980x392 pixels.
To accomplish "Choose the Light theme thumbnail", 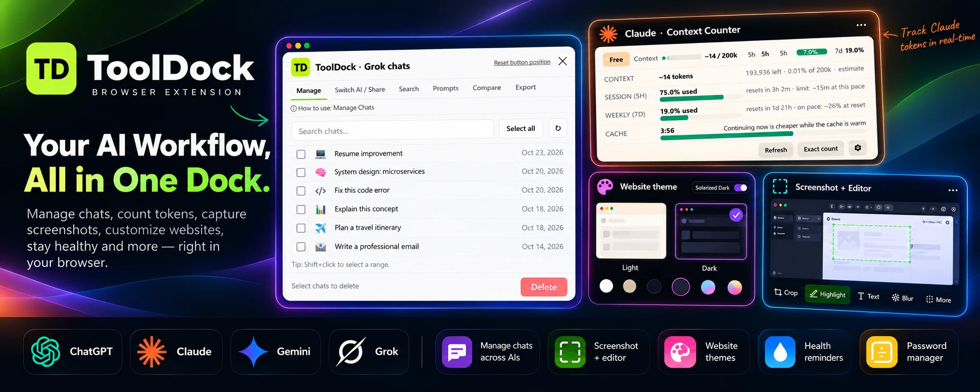I will (x=631, y=231).
